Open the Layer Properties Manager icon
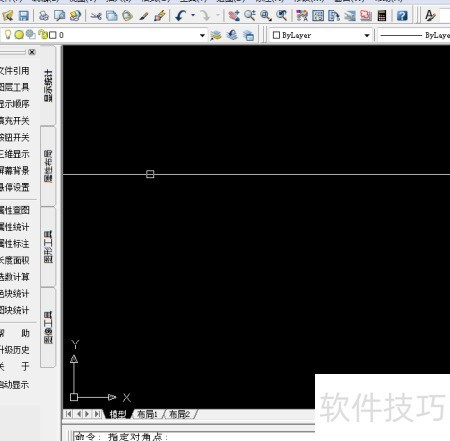This screenshot has height=441, width=450. [216, 35]
